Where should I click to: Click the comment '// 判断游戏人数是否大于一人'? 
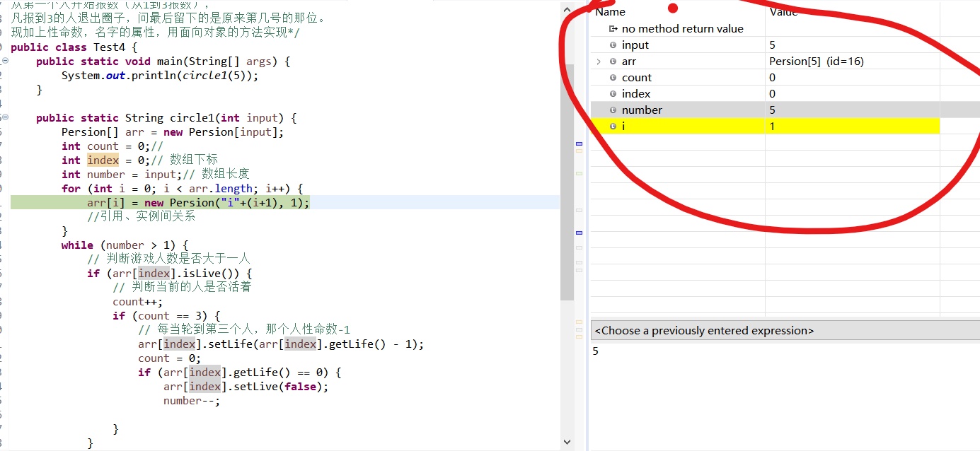coord(168,259)
